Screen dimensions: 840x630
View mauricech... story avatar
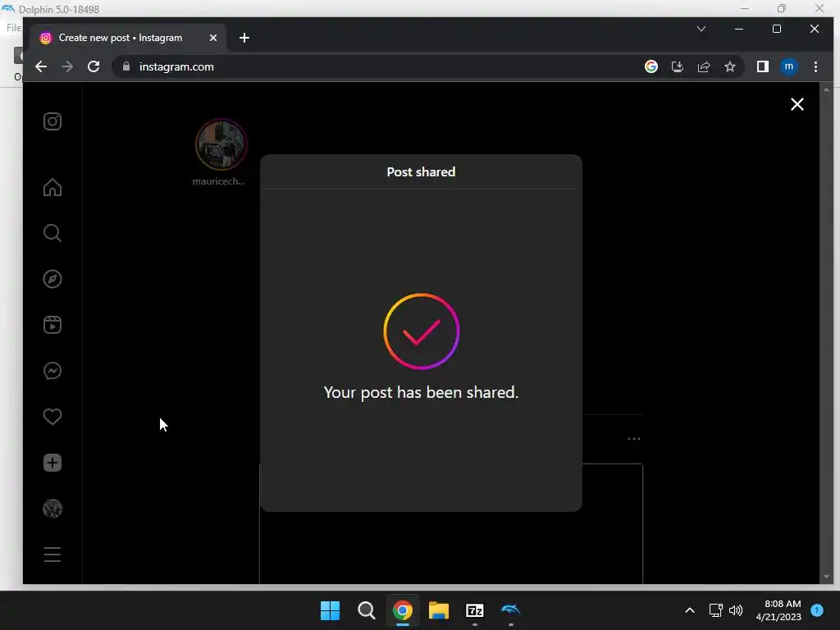(x=221, y=144)
